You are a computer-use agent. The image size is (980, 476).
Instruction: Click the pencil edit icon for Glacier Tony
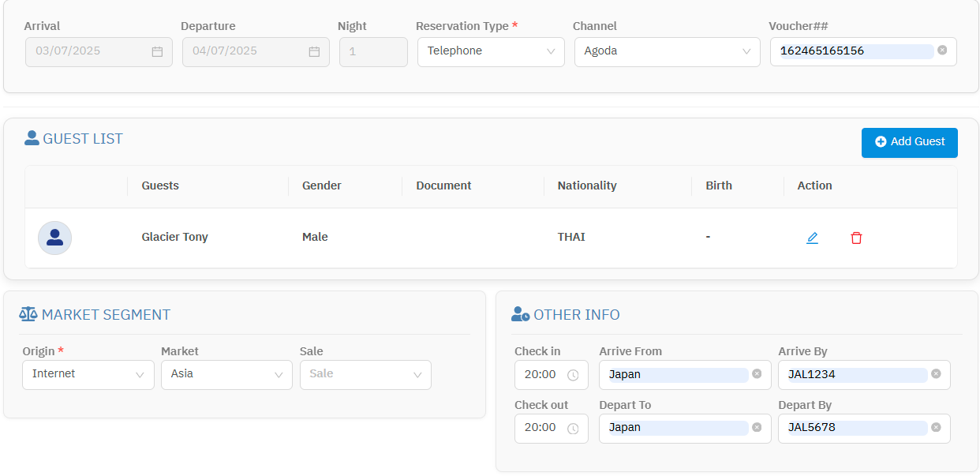pyautogui.click(x=812, y=238)
